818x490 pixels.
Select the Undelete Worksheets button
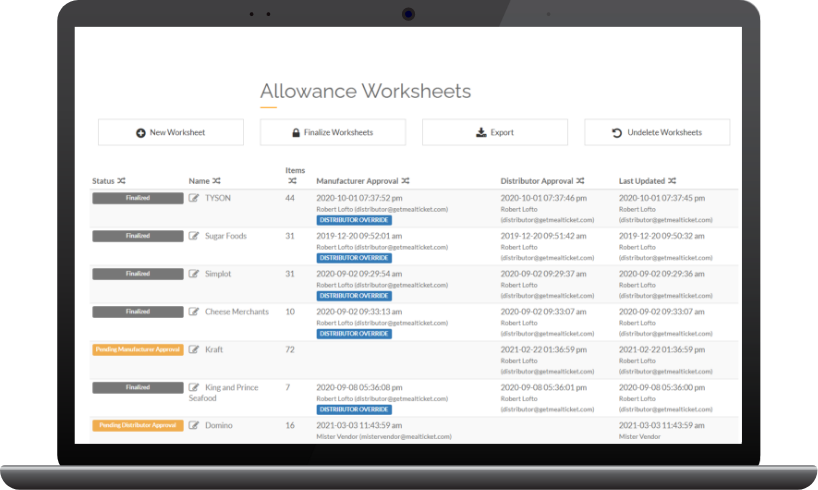[657, 132]
